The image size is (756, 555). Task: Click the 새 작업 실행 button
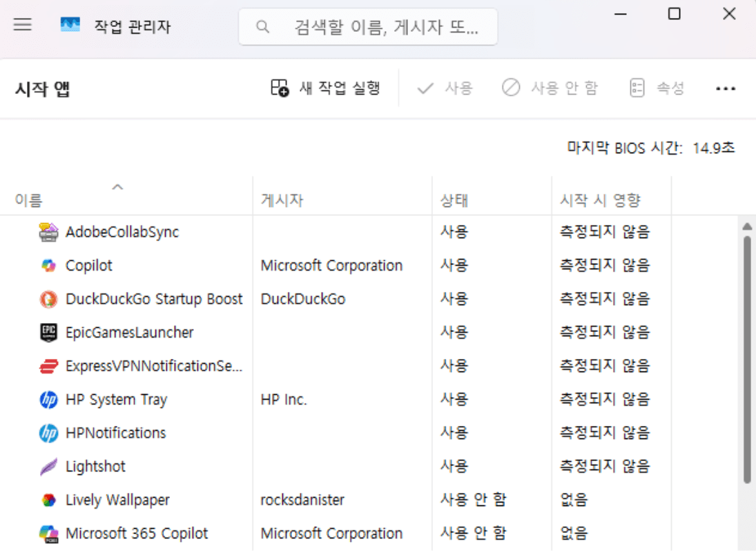click(x=326, y=88)
